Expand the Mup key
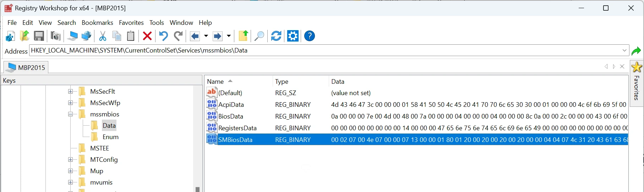The height and width of the screenshot is (192, 644). click(71, 171)
